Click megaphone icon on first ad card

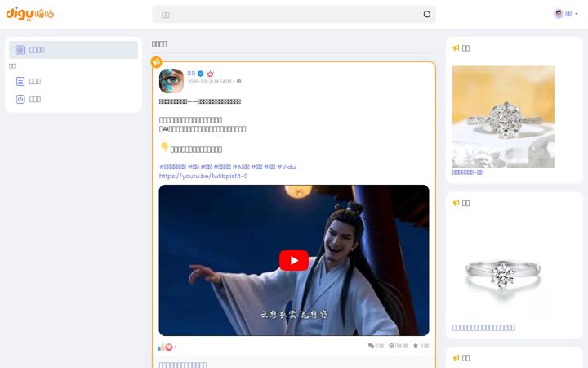coord(456,48)
